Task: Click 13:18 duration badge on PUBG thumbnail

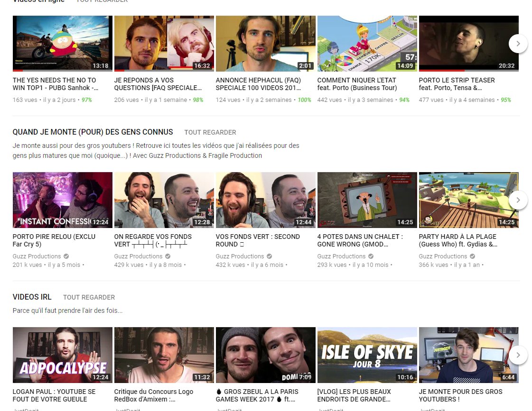Action: 101,66
